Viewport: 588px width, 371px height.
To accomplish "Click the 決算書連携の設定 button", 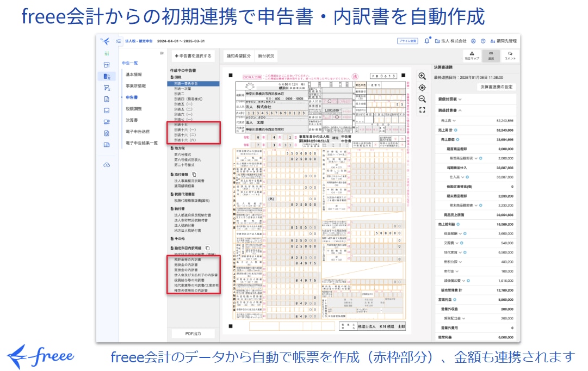I will coord(496,86).
